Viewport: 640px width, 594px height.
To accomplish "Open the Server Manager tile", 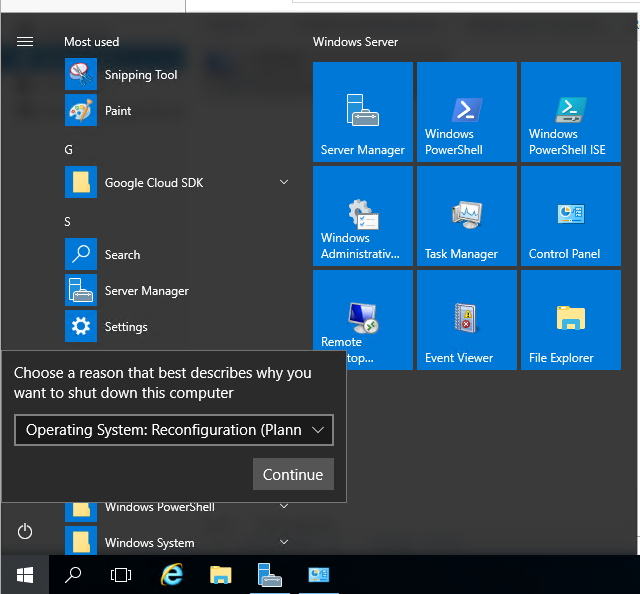I will [x=362, y=112].
